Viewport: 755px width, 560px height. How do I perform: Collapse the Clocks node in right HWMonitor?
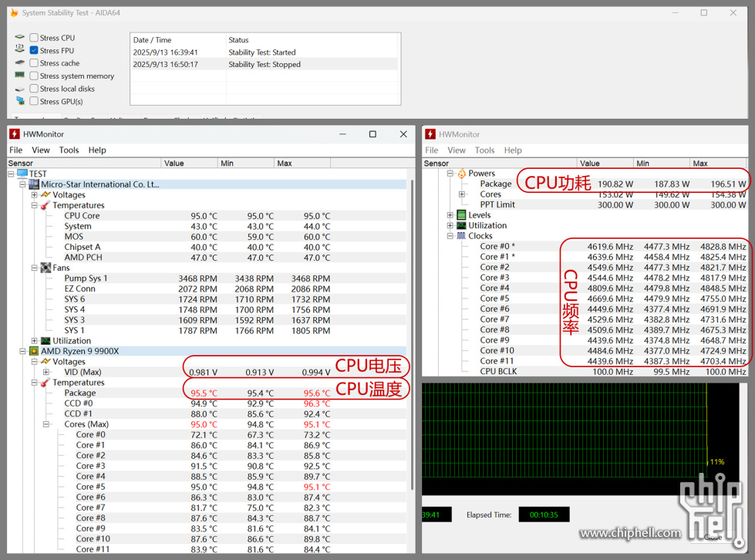(450, 236)
